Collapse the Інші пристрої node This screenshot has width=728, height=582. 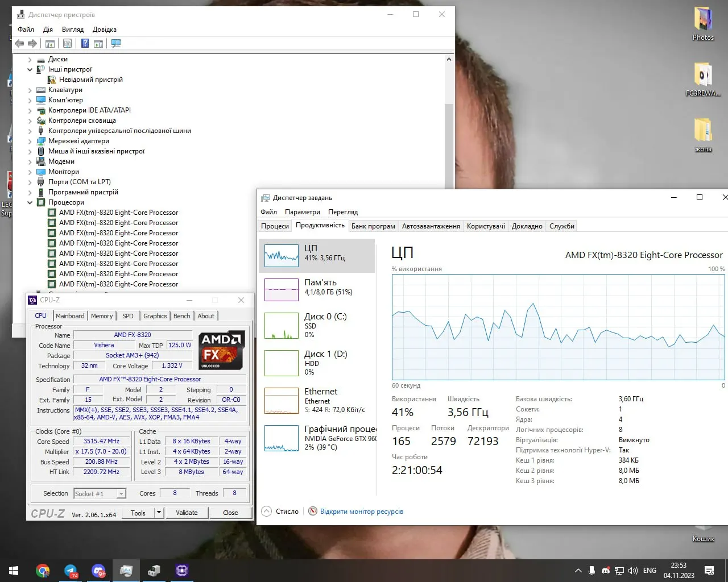30,69
